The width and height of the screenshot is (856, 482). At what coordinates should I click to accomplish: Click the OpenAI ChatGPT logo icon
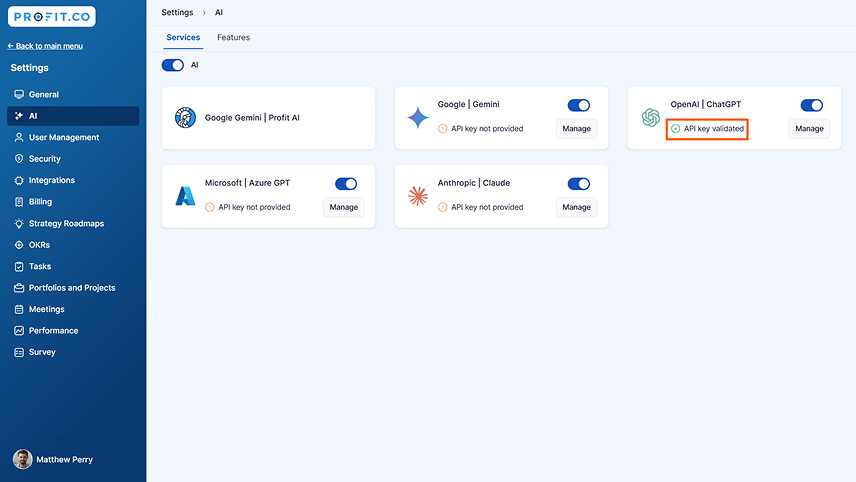[651, 117]
